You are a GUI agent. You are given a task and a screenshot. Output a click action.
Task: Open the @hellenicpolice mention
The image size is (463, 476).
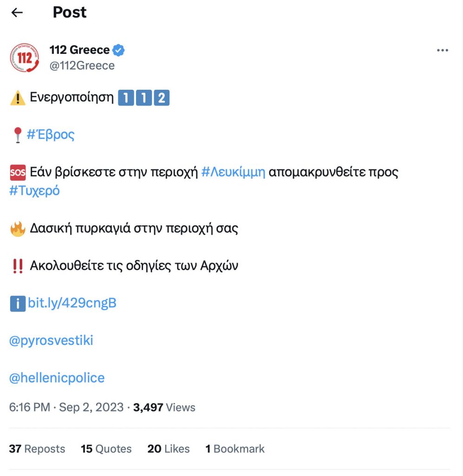click(x=57, y=378)
